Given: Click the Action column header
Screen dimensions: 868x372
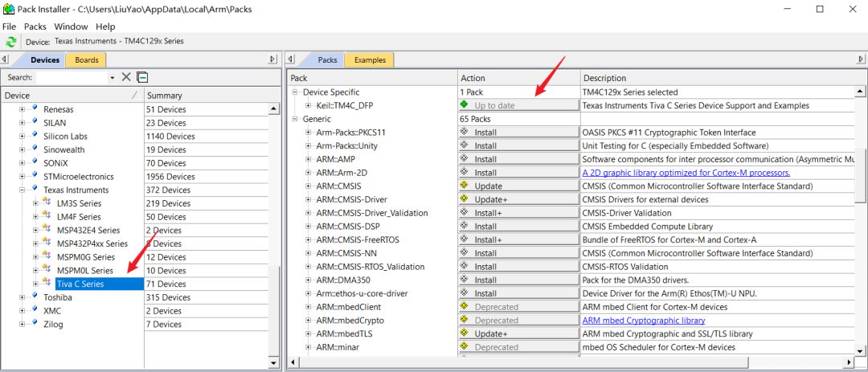Looking at the screenshot, I should [x=518, y=78].
